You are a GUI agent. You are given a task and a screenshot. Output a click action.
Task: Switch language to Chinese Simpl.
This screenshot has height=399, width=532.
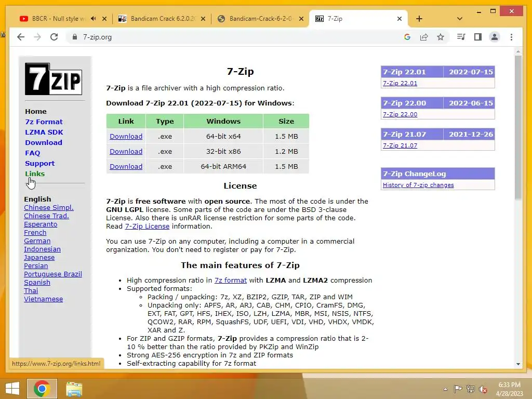[x=48, y=208]
